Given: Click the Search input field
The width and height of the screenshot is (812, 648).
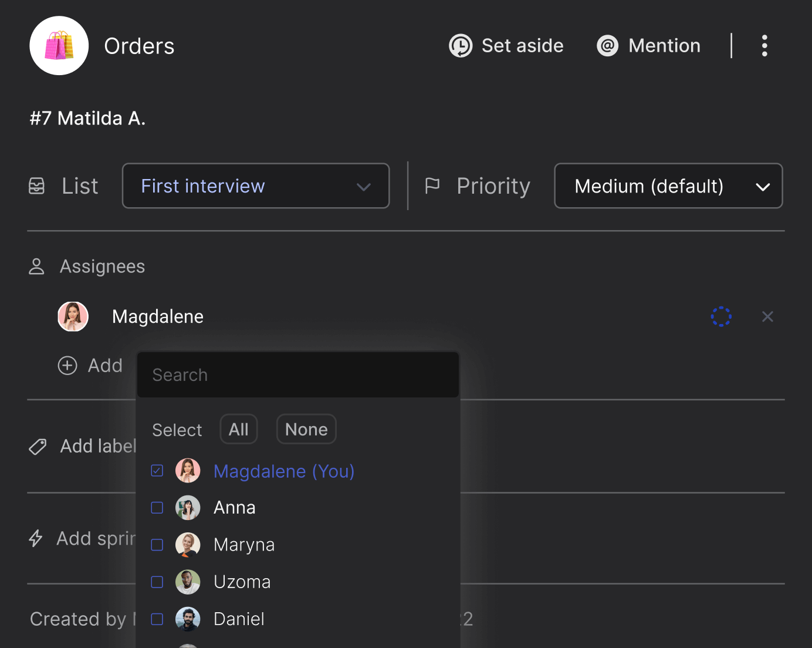Looking at the screenshot, I should [x=297, y=374].
